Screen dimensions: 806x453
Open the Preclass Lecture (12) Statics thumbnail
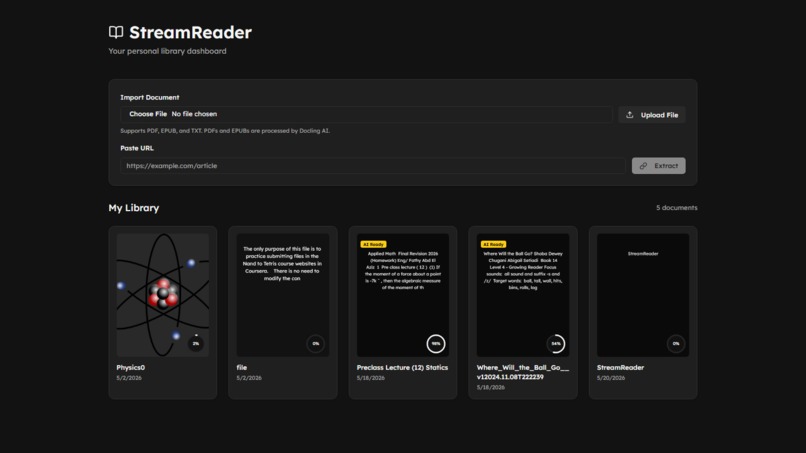(x=402, y=295)
